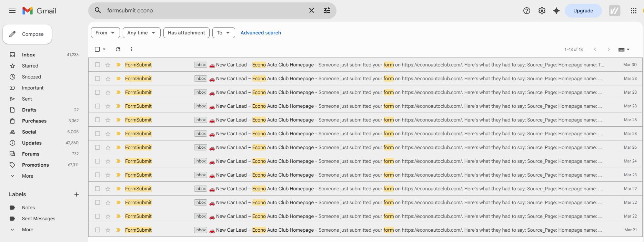This screenshot has height=242, width=644.
Task: Toggle importance marker on Mar 24 email
Action: pyautogui.click(x=118, y=161)
